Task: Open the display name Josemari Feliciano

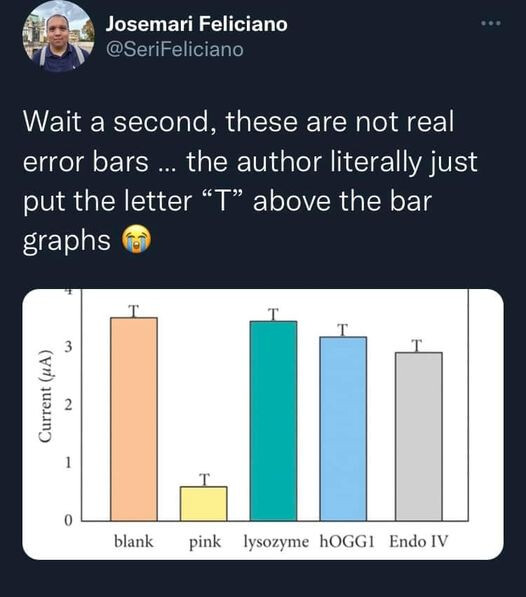Action: coord(196,24)
